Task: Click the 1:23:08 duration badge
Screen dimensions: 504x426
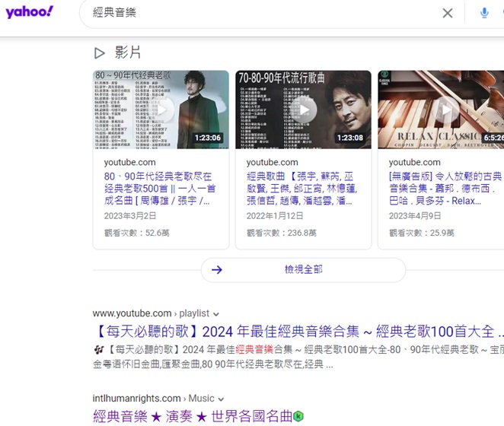Action: (350, 138)
